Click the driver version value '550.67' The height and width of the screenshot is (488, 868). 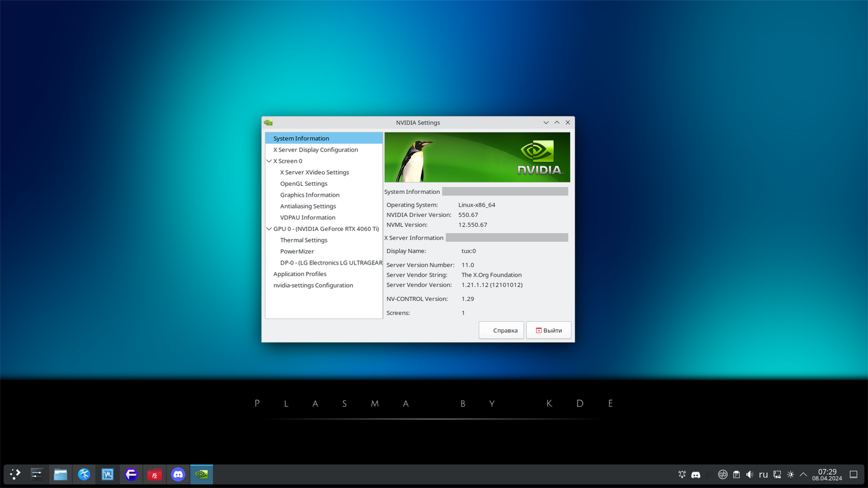[468, 215]
